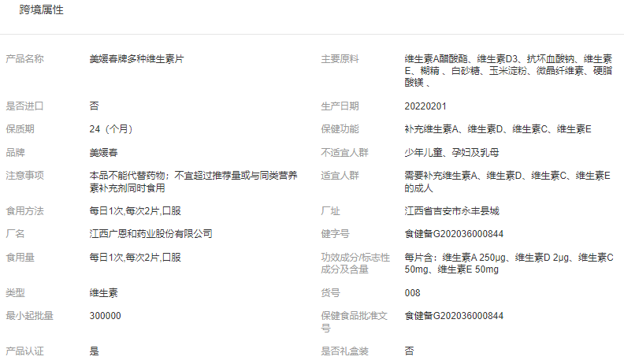Click the 功效成分/标志性成分及含量 label

point(355,264)
